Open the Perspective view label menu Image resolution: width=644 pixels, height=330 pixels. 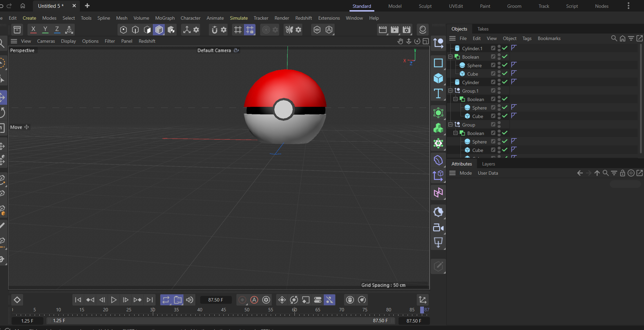point(22,50)
